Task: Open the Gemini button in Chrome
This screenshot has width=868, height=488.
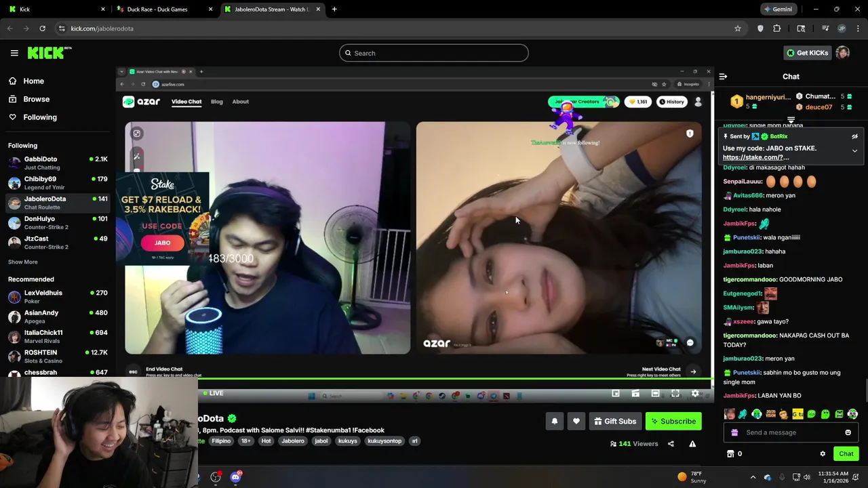Action: click(x=778, y=9)
